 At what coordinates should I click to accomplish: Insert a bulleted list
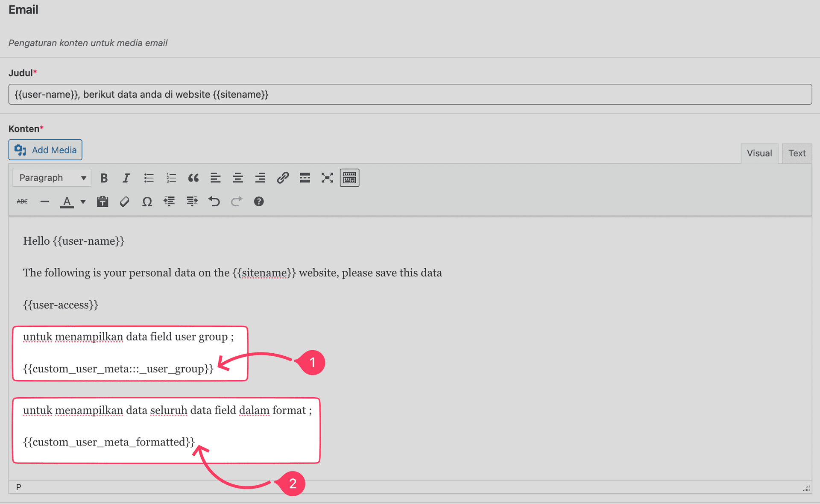(149, 178)
